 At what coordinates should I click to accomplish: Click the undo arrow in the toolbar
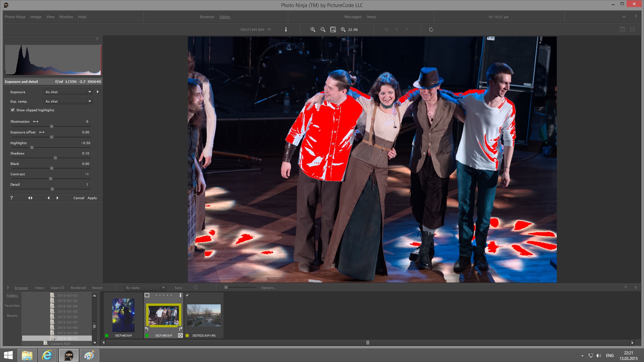pyautogui.click(x=396, y=29)
